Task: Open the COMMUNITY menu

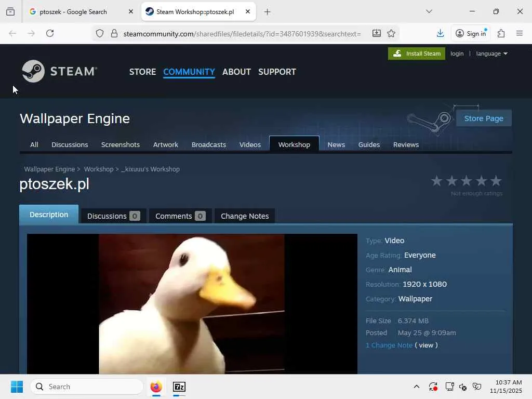Action: [x=189, y=72]
